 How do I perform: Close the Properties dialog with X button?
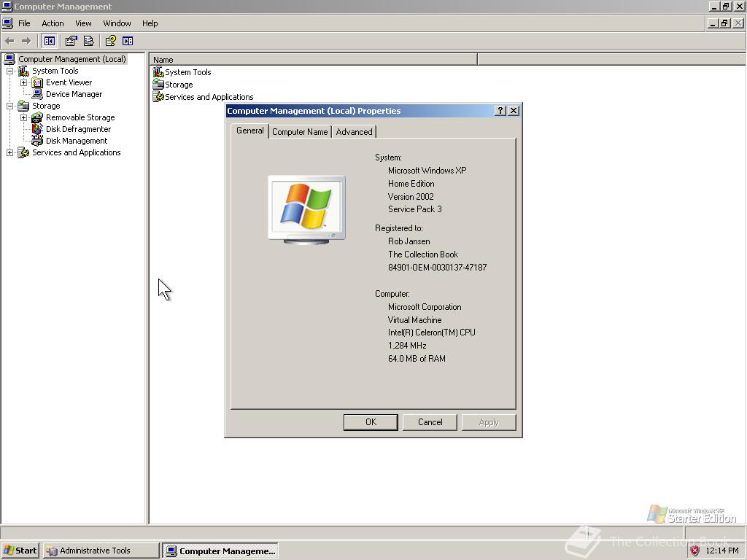pyautogui.click(x=514, y=111)
